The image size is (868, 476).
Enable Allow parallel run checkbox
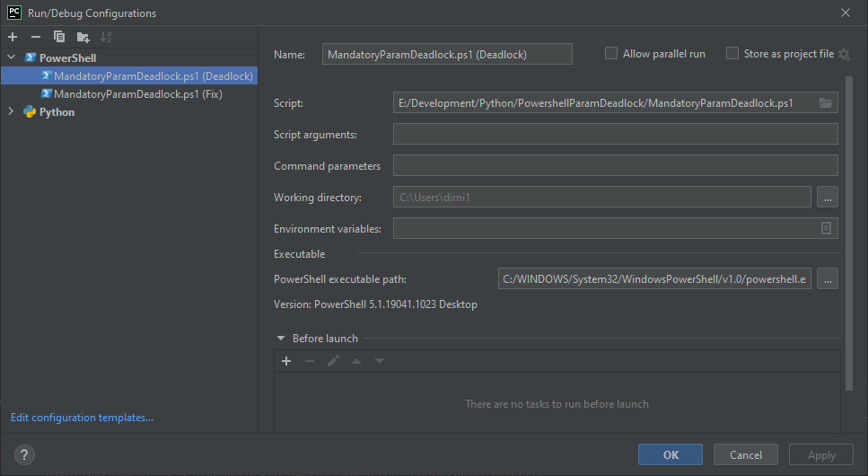click(611, 53)
